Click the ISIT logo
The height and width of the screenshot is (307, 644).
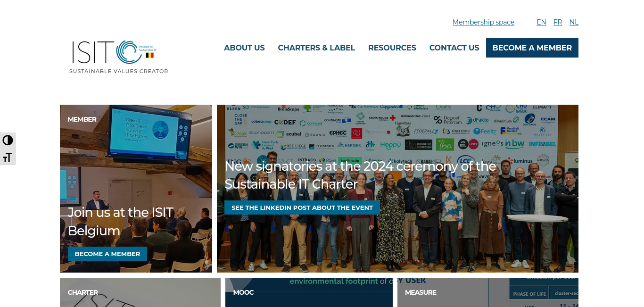coord(119,57)
